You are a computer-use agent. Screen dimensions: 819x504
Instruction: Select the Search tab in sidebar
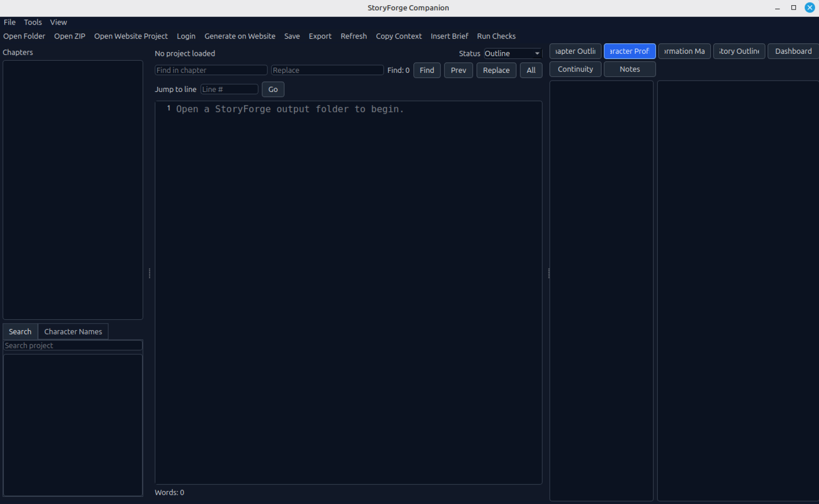coord(20,332)
